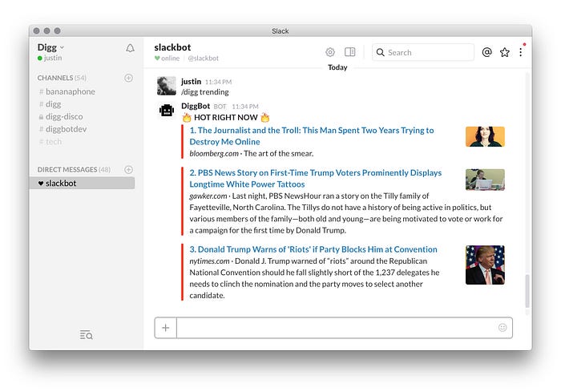Click the DiggBot robot avatar
Screen dimensions: 561x392
pos(167,111)
